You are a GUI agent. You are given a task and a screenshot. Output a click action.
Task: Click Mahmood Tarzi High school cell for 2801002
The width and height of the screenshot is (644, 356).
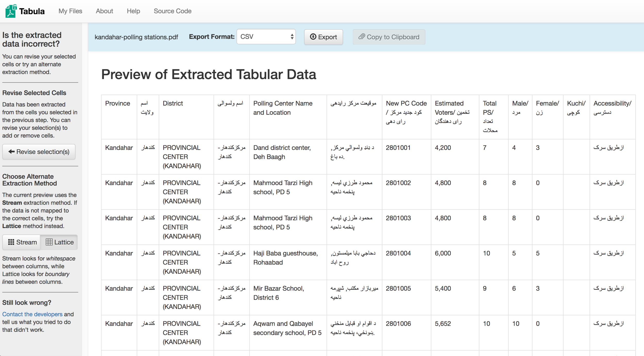pos(288,192)
